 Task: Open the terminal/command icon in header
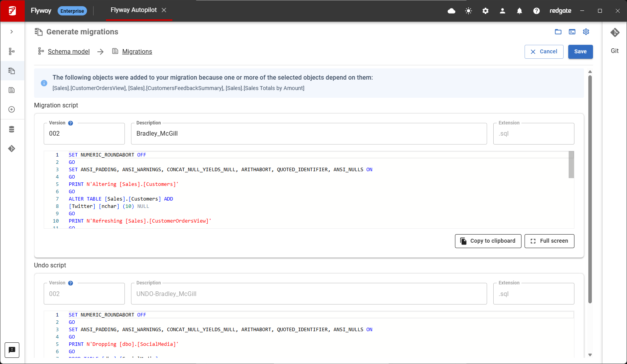(572, 32)
